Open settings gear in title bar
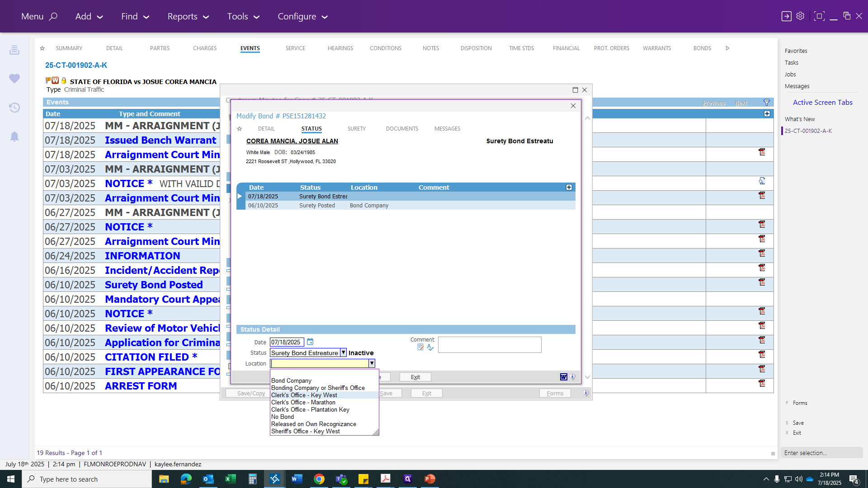868x488 pixels. (x=800, y=16)
